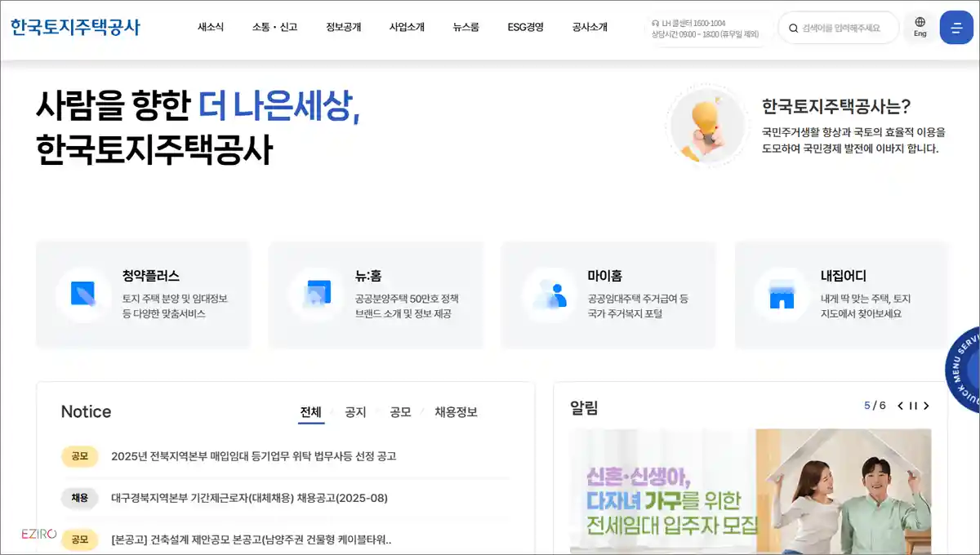The height and width of the screenshot is (555, 980).
Task: Click the 한국토지주택공사 logo
Action: click(77, 27)
